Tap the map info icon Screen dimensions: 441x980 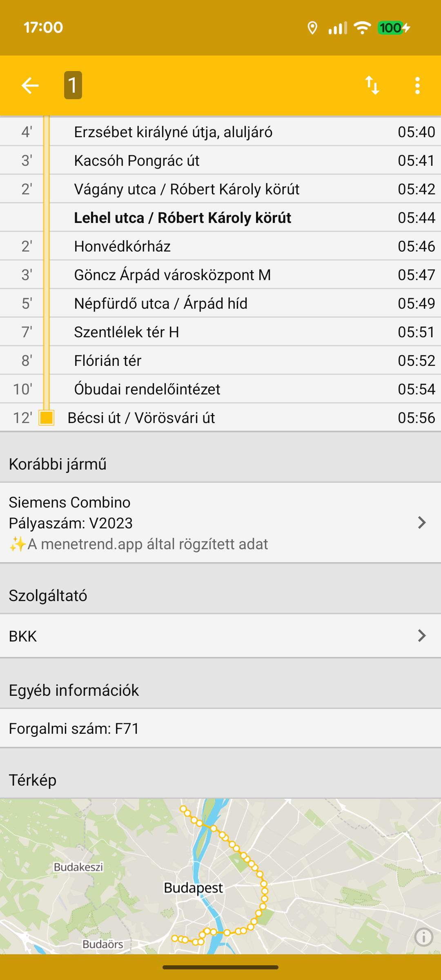pos(423,937)
